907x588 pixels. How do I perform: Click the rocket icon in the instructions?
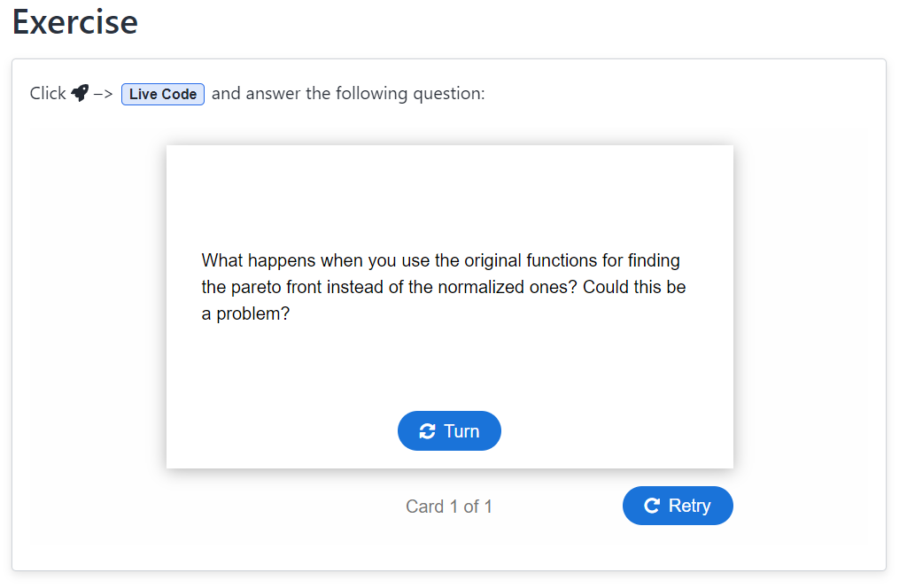80,93
